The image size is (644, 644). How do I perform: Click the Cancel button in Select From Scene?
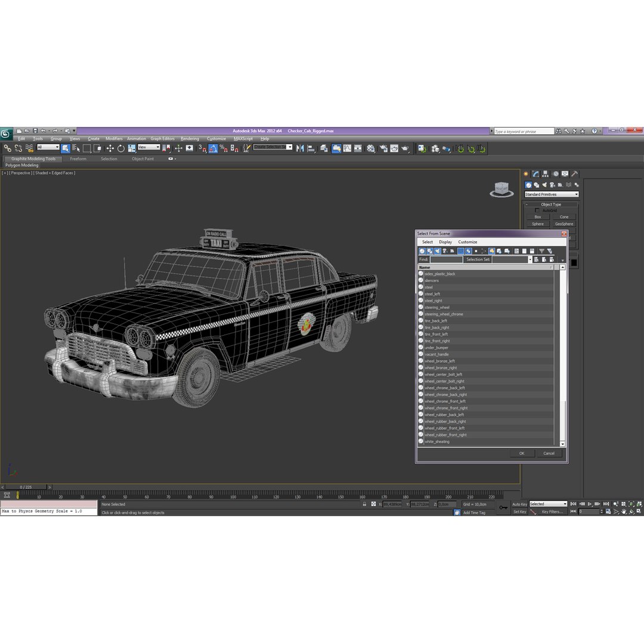click(549, 453)
